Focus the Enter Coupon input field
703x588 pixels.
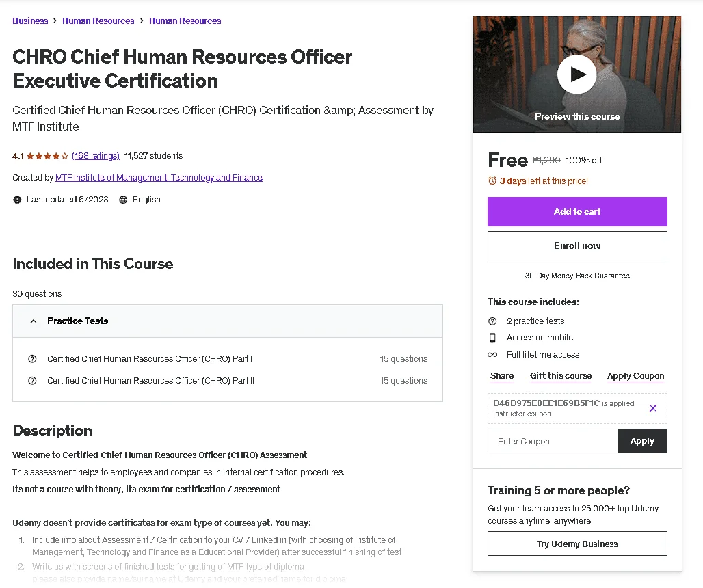point(553,441)
